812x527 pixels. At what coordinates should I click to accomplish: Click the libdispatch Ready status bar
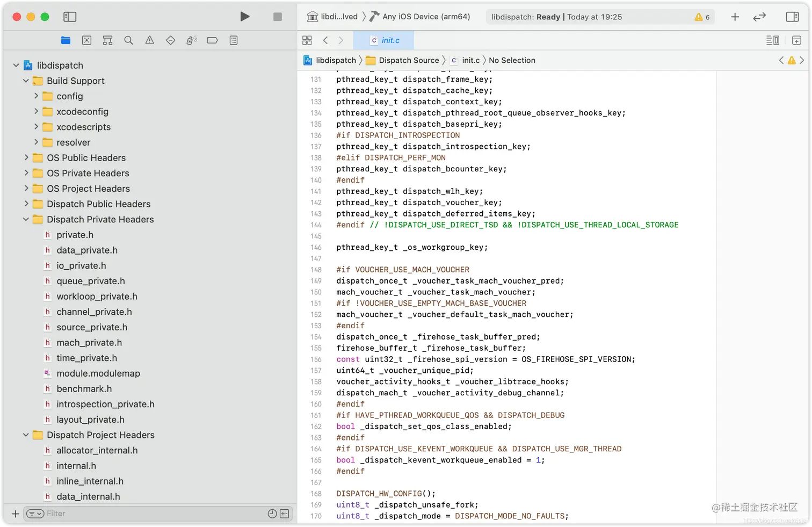pyautogui.click(x=599, y=17)
